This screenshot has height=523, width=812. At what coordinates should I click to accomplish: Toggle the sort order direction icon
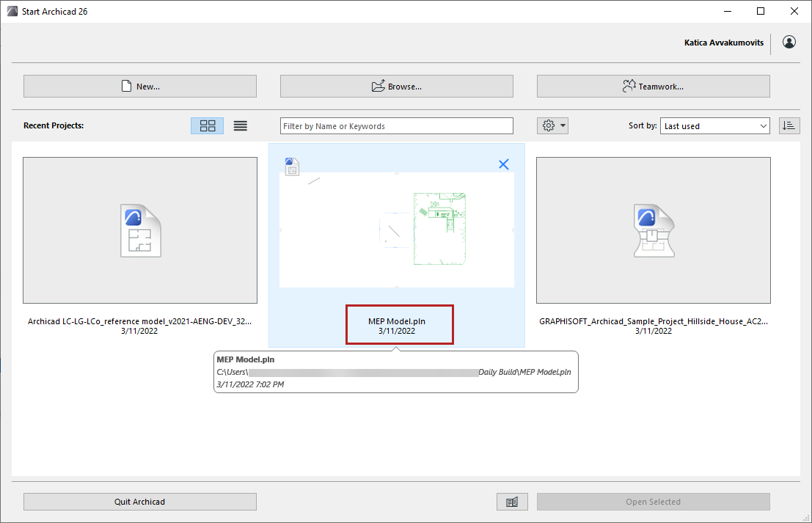(789, 126)
